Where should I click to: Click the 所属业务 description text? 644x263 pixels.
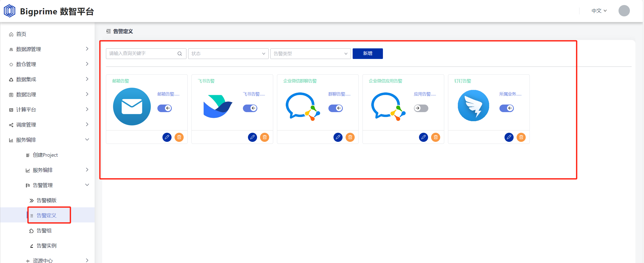(510, 94)
